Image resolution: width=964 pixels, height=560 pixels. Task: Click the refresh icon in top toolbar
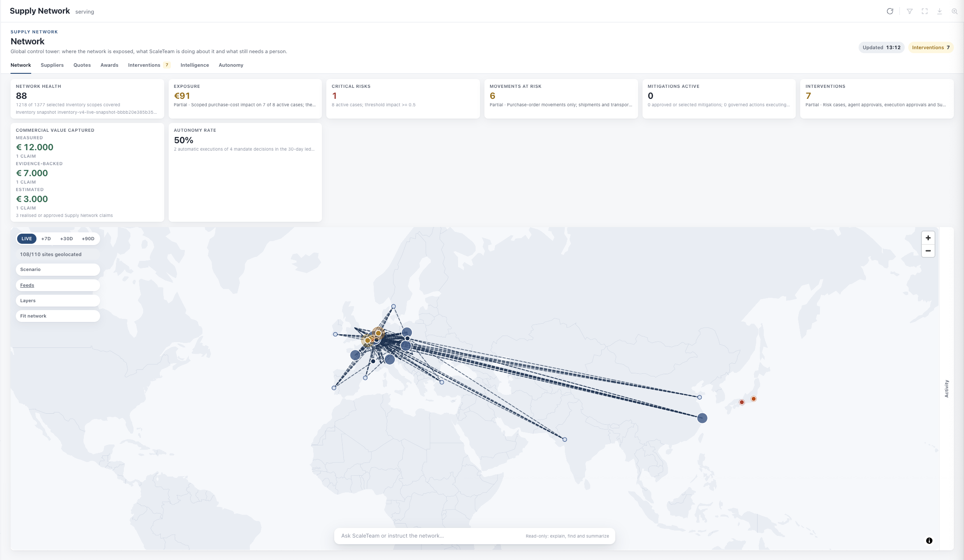(x=890, y=11)
